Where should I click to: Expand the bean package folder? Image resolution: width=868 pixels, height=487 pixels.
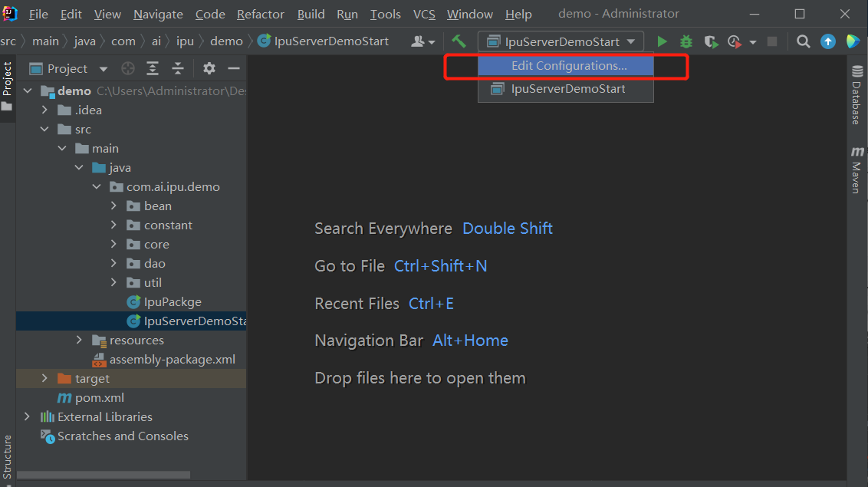[113, 206]
